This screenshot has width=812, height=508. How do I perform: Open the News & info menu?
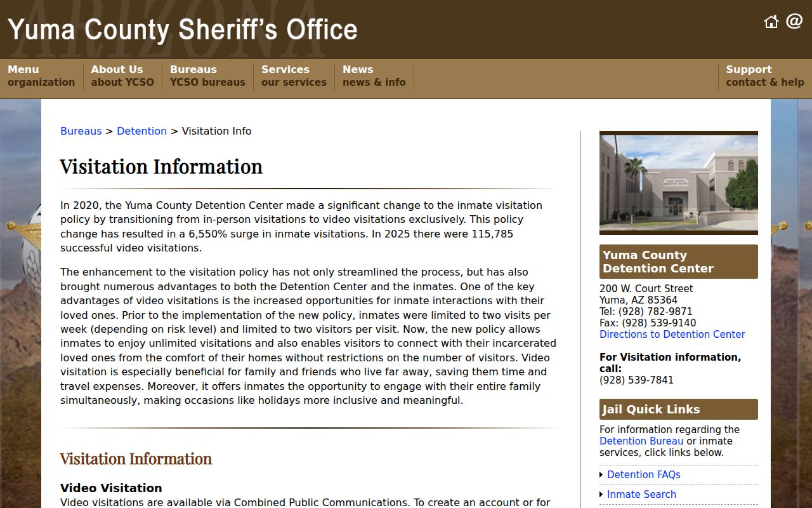(374, 76)
